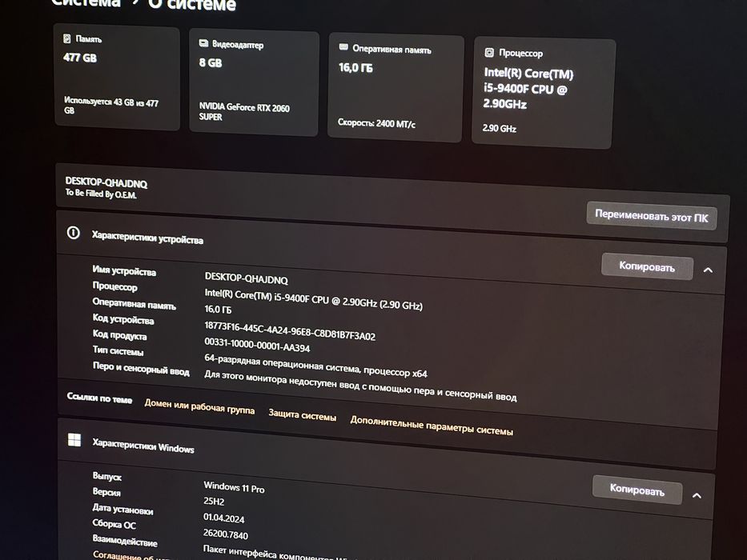Click NVIDIA GeForce RTX 2060 SUPER text
The height and width of the screenshot is (560, 747).
pyautogui.click(x=244, y=112)
